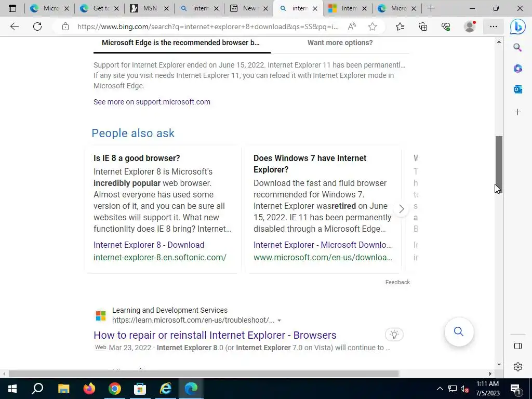
Task: Open the profile avatar icon
Action: 470,26
